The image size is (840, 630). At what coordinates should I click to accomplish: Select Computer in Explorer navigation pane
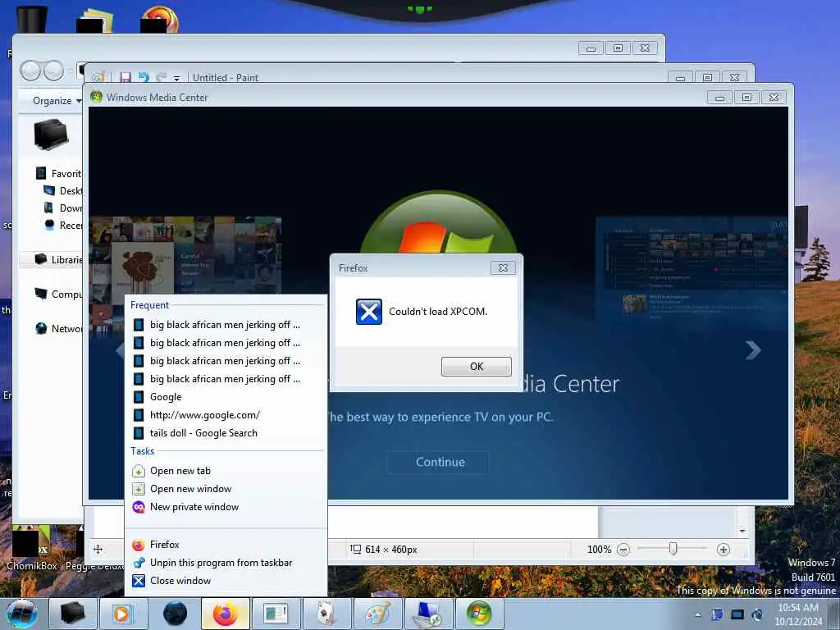(59, 294)
